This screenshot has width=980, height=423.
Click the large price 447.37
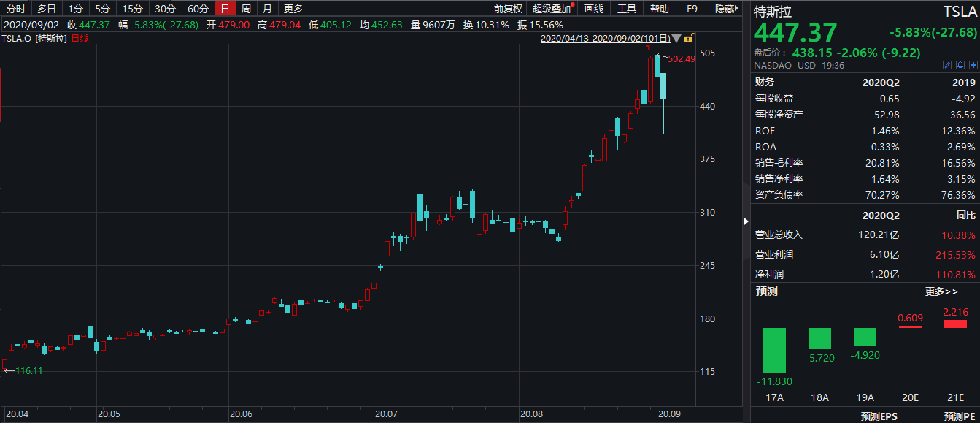tap(796, 33)
